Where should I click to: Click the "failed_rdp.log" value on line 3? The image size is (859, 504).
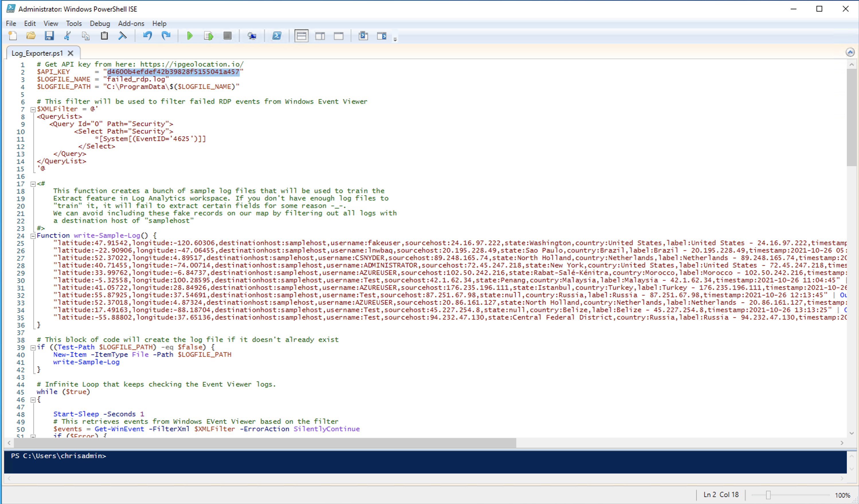coord(136,79)
